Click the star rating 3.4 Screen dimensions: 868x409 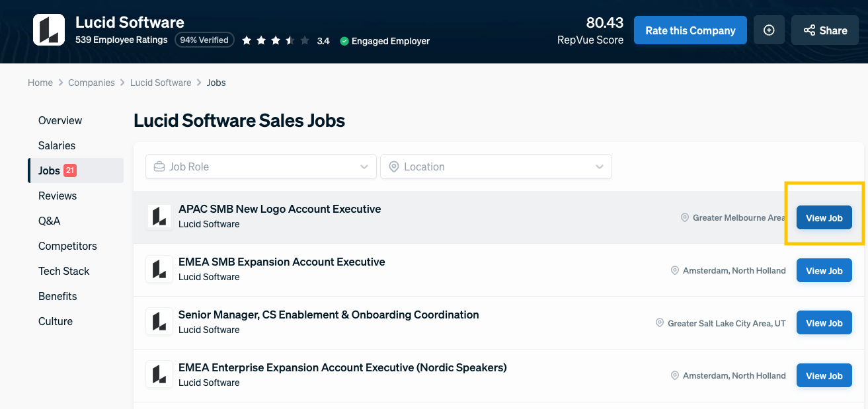coord(286,41)
